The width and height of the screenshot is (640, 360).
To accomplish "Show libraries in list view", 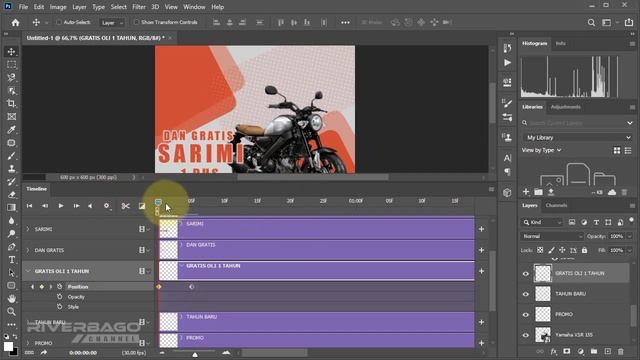I will (628, 151).
